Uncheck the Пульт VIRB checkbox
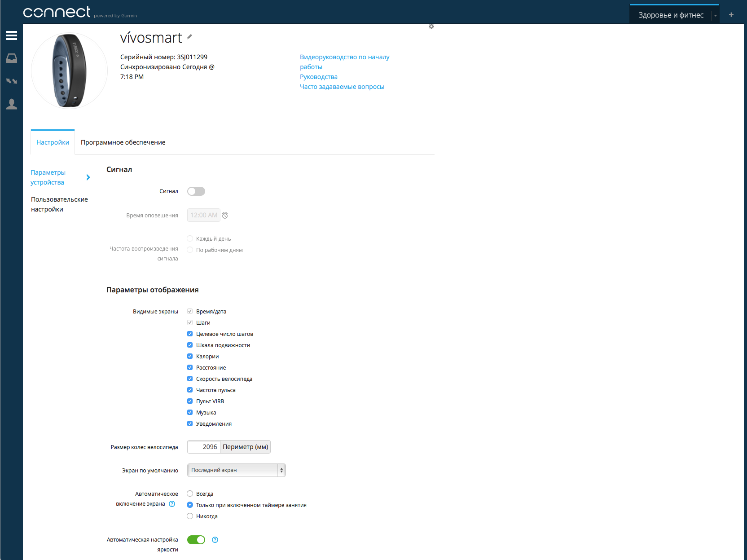747x560 pixels. (190, 401)
